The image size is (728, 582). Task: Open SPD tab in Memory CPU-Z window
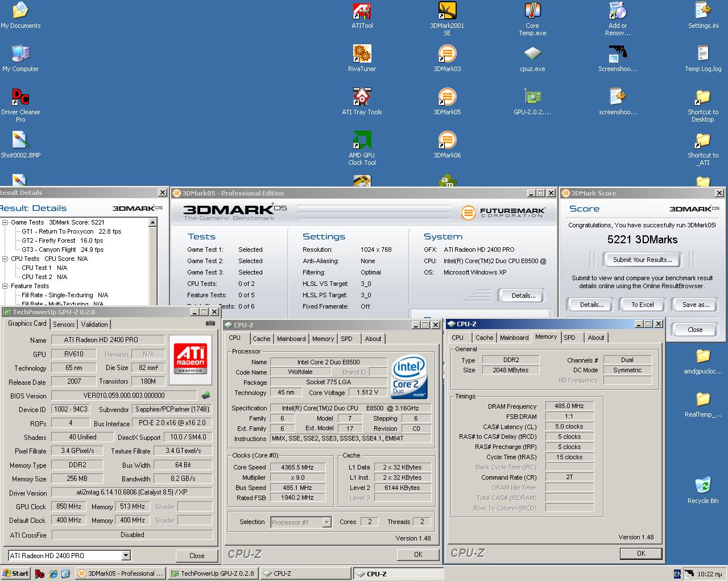[x=570, y=338]
